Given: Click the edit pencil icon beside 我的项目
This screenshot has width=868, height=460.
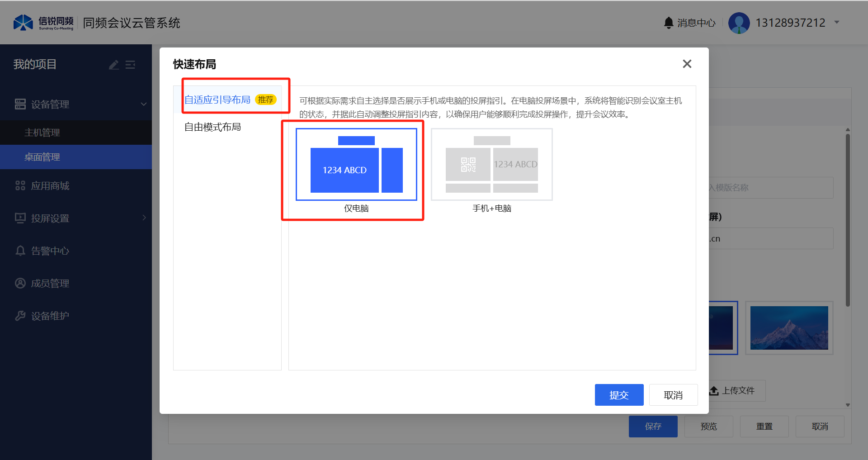Looking at the screenshot, I should click(114, 65).
